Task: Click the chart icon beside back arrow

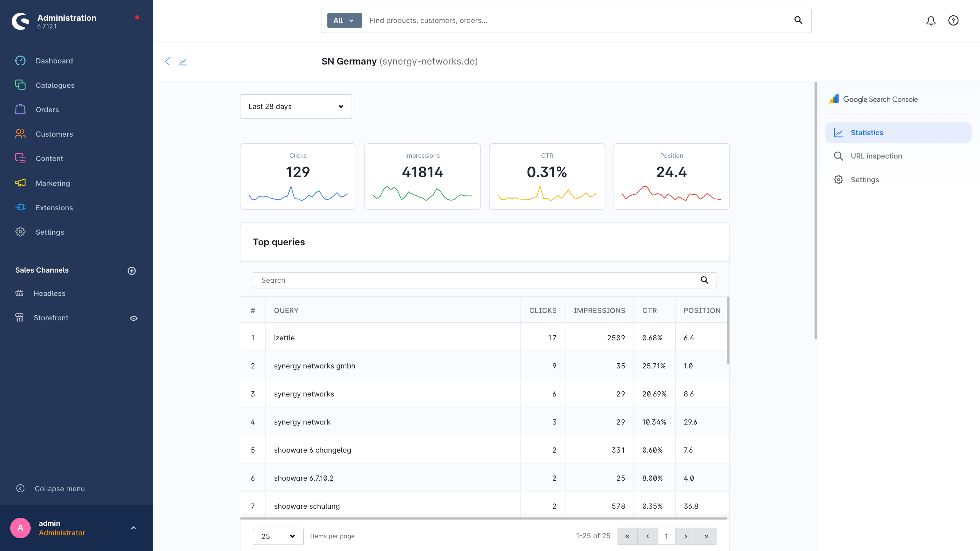Action: (183, 61)
